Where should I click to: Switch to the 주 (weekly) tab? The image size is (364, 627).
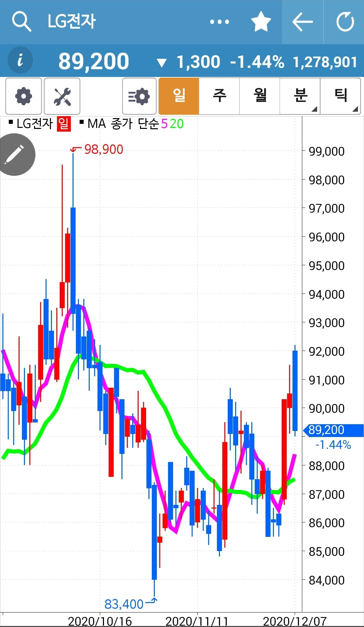point(219,96)
